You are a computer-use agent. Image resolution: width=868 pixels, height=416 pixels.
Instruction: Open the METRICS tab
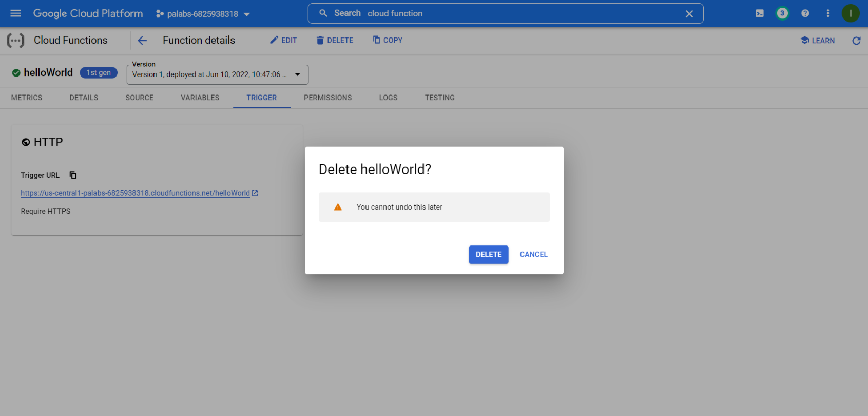tap(27, 98)
